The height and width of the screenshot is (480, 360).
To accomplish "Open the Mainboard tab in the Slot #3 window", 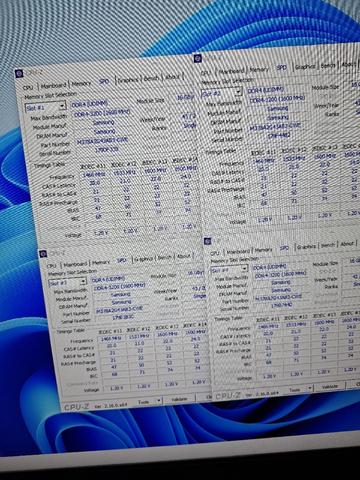I will [75, 264].
